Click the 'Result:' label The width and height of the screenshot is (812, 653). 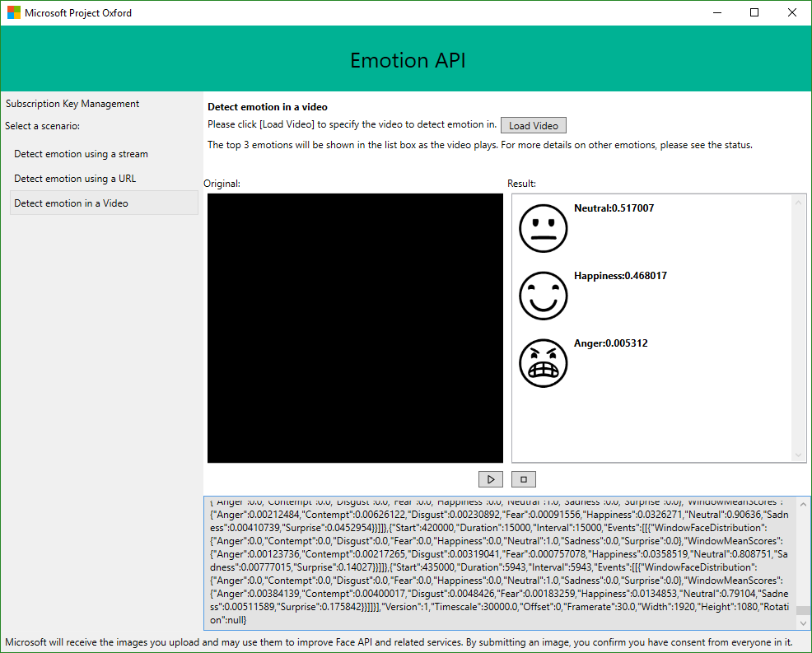521,184
